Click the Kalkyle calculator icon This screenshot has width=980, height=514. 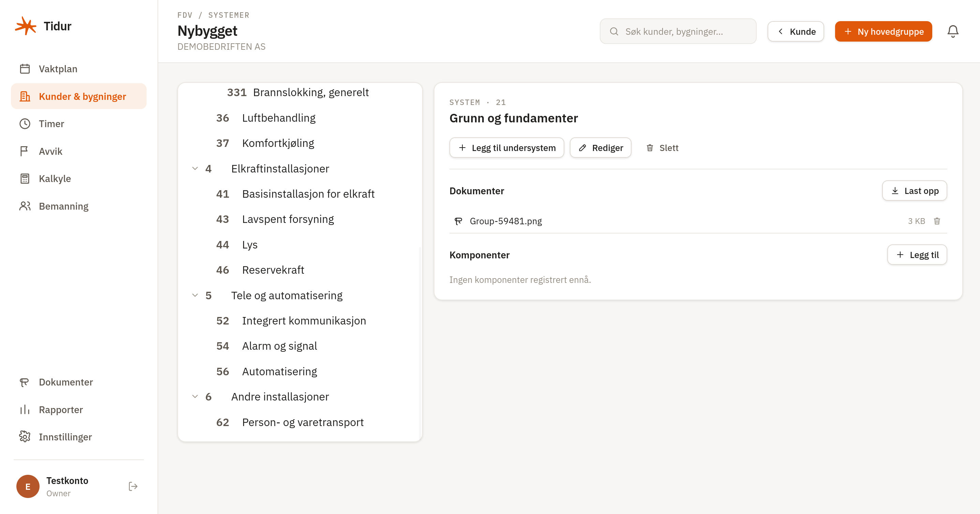pyautogui.click(x=25, y=178)
